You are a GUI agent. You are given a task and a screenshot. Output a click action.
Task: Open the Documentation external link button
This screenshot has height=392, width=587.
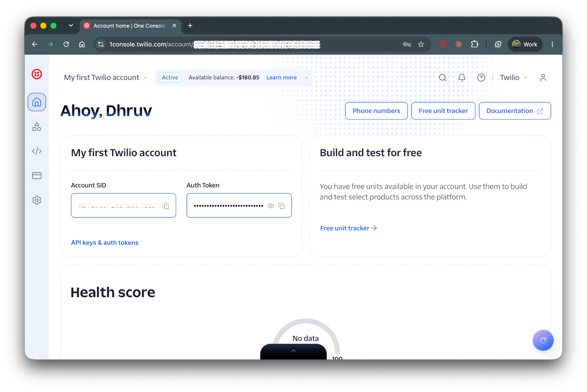(x=515, y=111)
